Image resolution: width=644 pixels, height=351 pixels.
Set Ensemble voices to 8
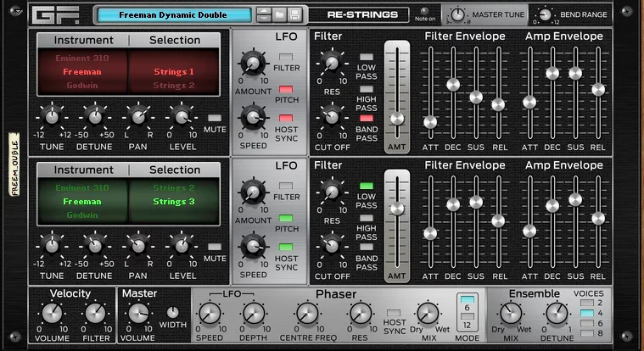click(587, 333)
